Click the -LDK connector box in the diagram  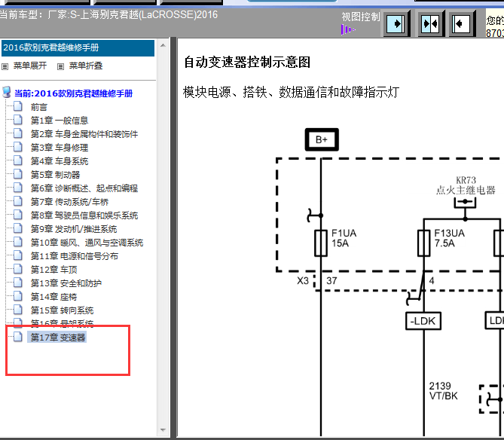[x=423, y=321]
